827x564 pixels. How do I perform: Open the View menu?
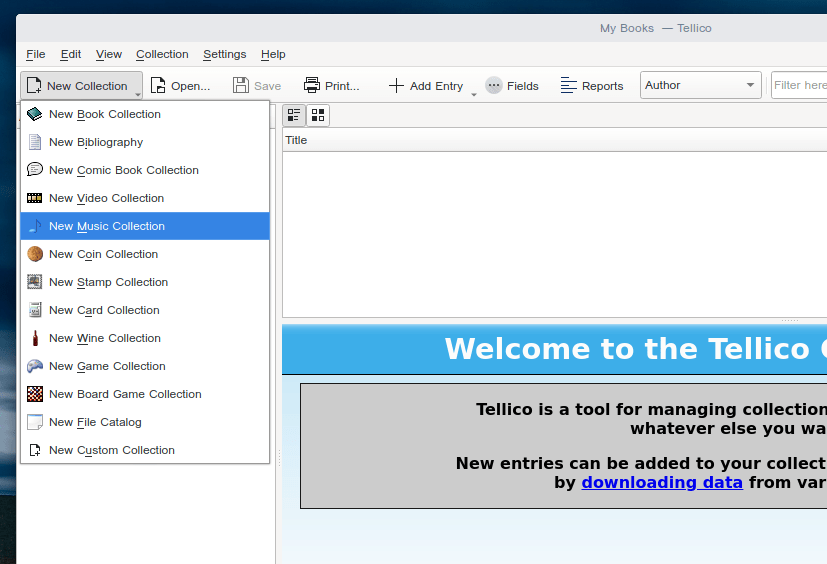(109, 54)
